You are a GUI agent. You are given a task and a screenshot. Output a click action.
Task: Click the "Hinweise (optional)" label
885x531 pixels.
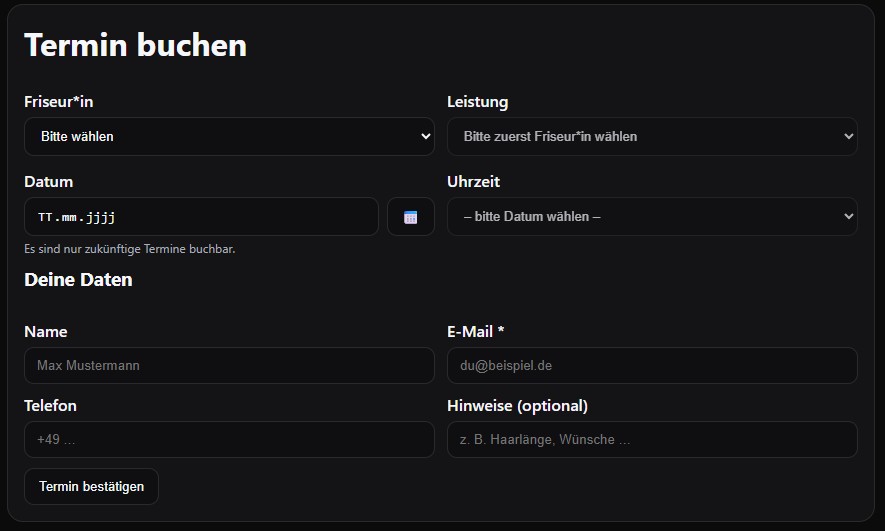pyautogui.click(x=517, y=406)
